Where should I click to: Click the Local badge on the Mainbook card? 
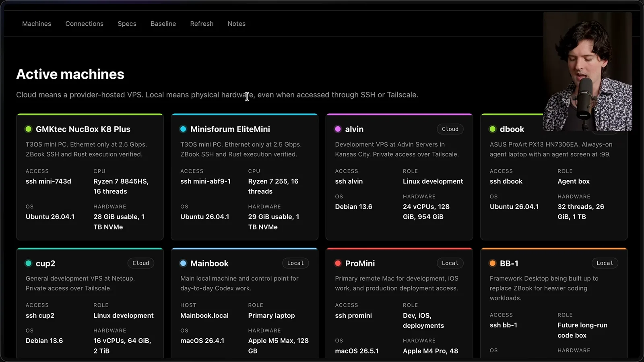coord(295,263)
